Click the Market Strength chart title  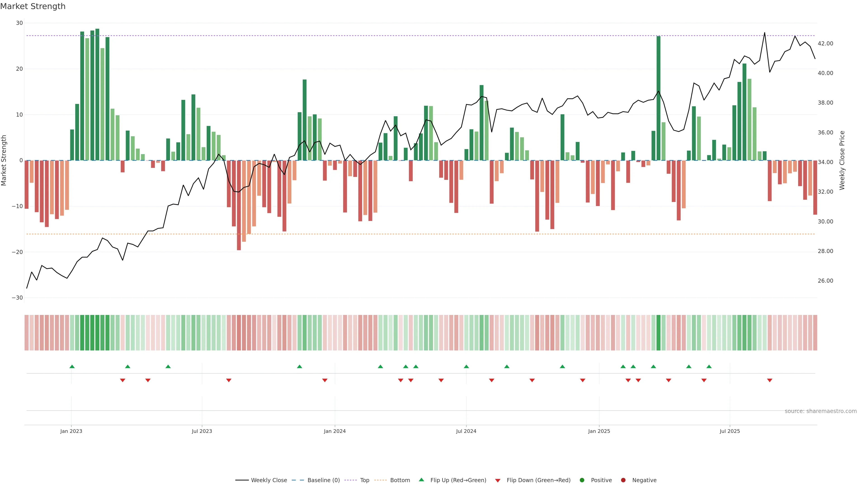click(x=33, y=6)
